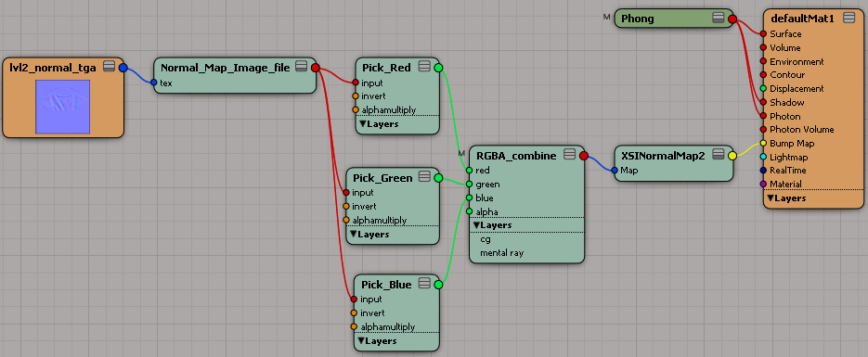This screenshot has width=868, height=357.
Task: Click the Displacement port on defaultMat1
Action: coord(763,88)
